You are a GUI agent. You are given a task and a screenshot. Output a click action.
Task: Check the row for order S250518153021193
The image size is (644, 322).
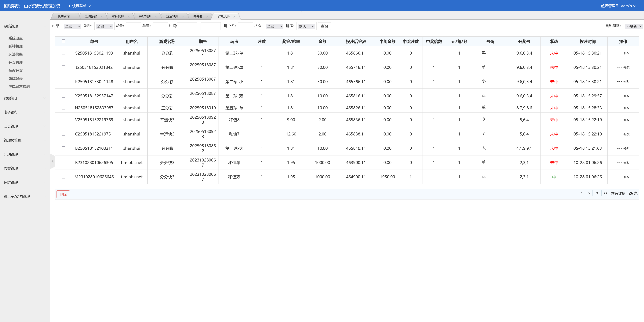(64, 53)
